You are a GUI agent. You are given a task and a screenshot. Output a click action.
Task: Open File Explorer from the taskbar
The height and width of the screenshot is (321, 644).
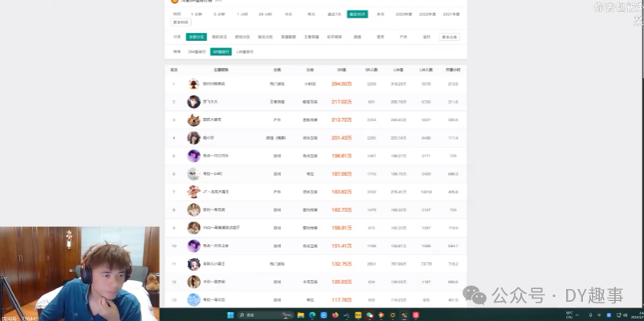point(300,315)
